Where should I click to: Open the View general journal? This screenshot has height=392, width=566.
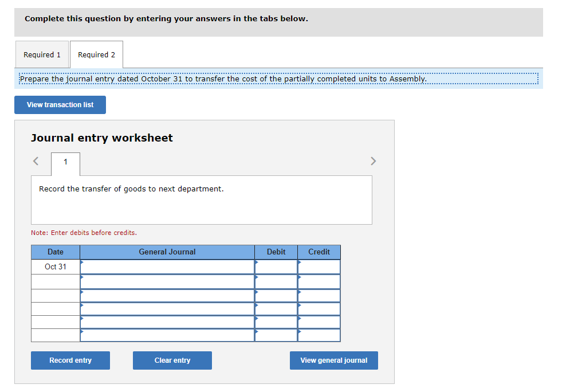pos(333,360)
